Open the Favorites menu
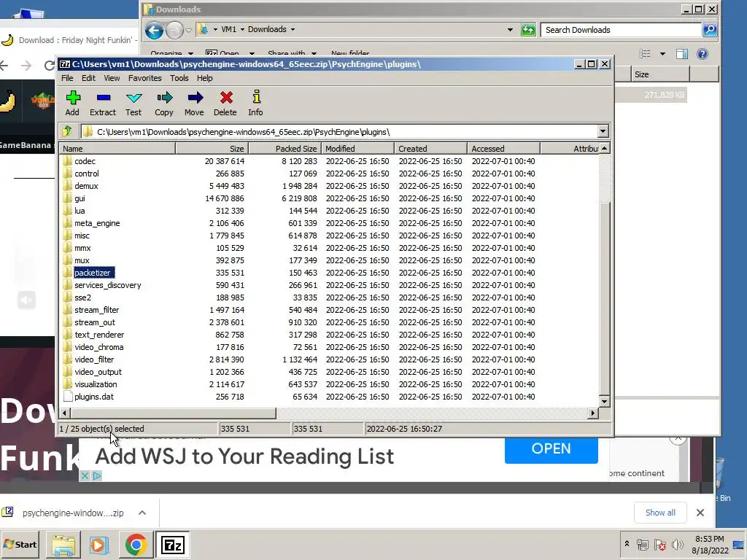This screenshot has height=560, width=747. click(145, 78)
